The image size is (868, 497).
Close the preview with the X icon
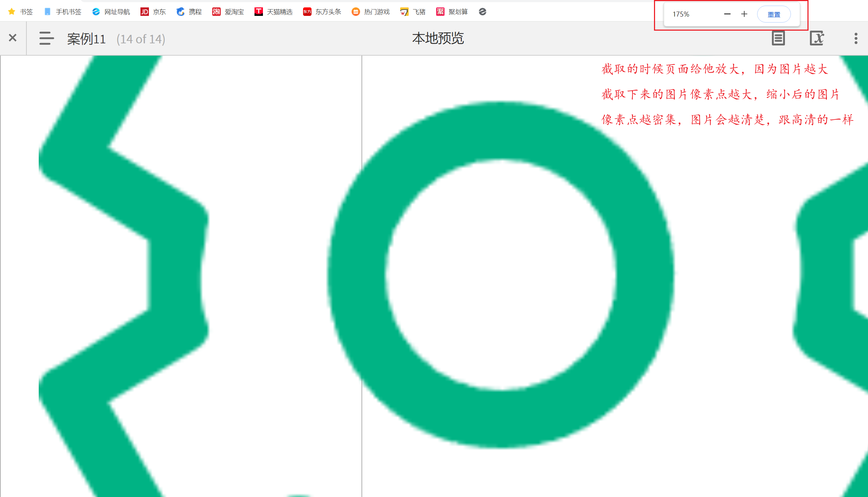pos(13,38)
